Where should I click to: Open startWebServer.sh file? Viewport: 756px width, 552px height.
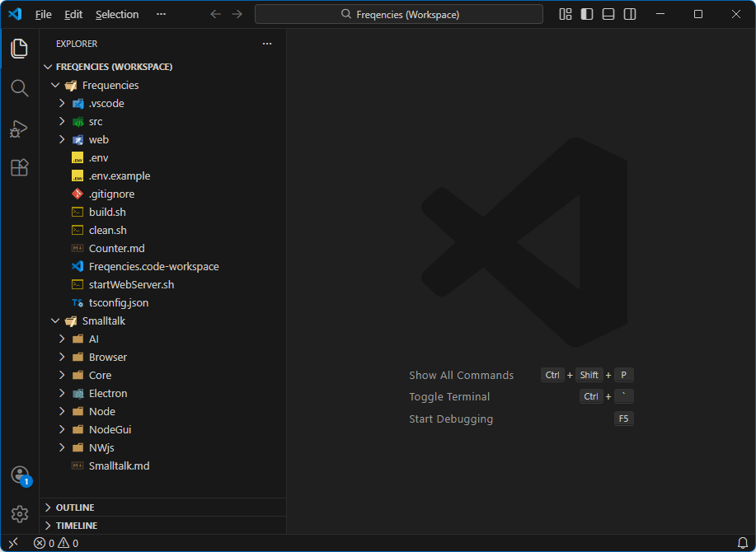(163, 285)
